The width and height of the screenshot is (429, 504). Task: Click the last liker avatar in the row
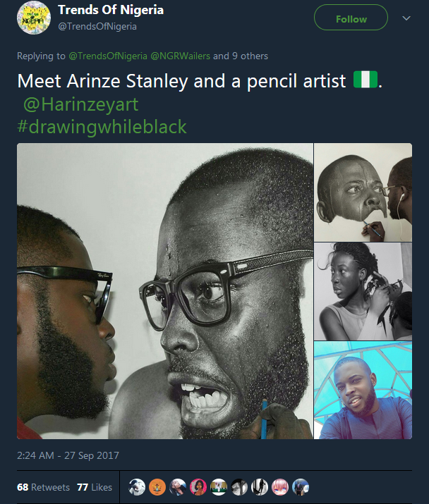tap(301, 486)
